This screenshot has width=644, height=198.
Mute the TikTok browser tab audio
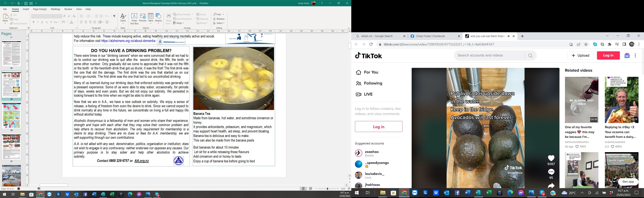tap(508, 36)
